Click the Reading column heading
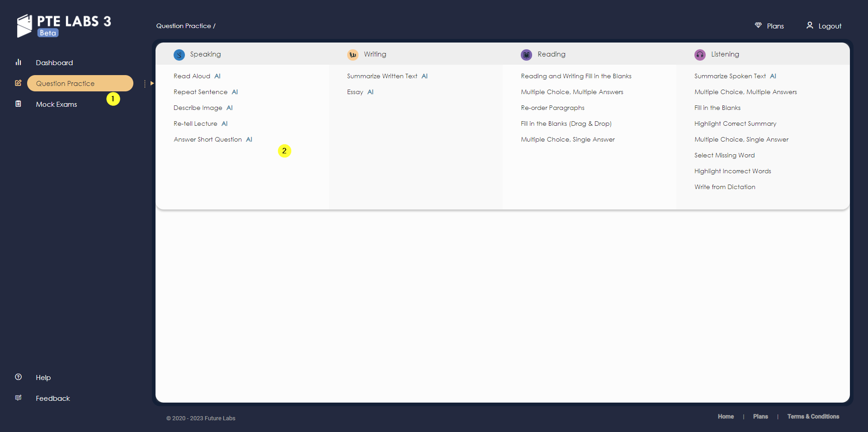The width and height of the screenshot is (868, 432). point(551,54)
